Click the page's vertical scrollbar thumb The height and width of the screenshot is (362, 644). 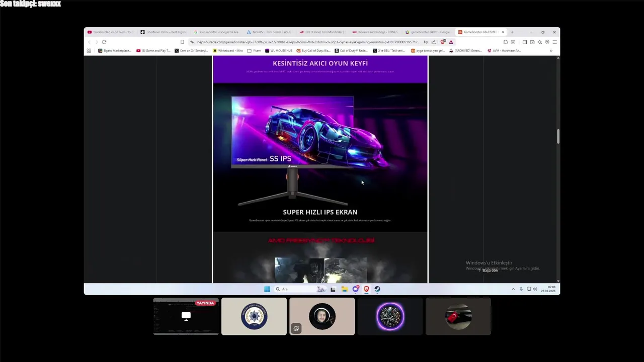[x=558, y=136]
